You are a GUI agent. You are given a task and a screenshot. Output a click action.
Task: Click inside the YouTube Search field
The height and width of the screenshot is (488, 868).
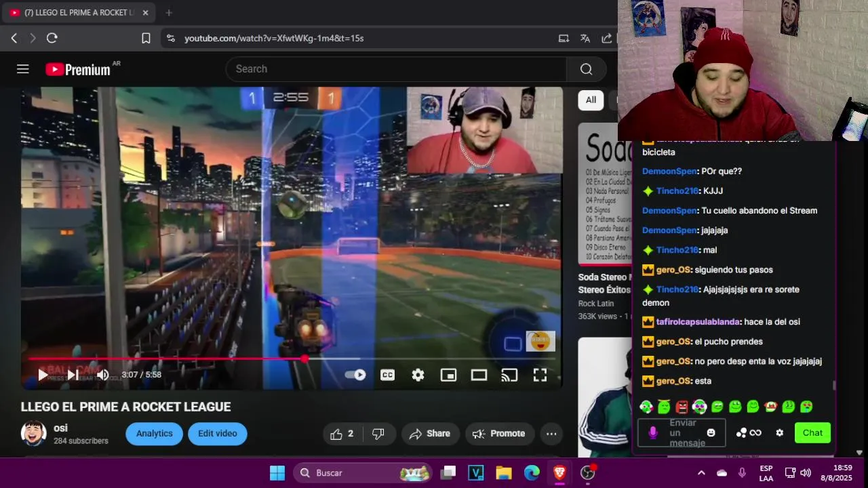[x=396, y=69]
